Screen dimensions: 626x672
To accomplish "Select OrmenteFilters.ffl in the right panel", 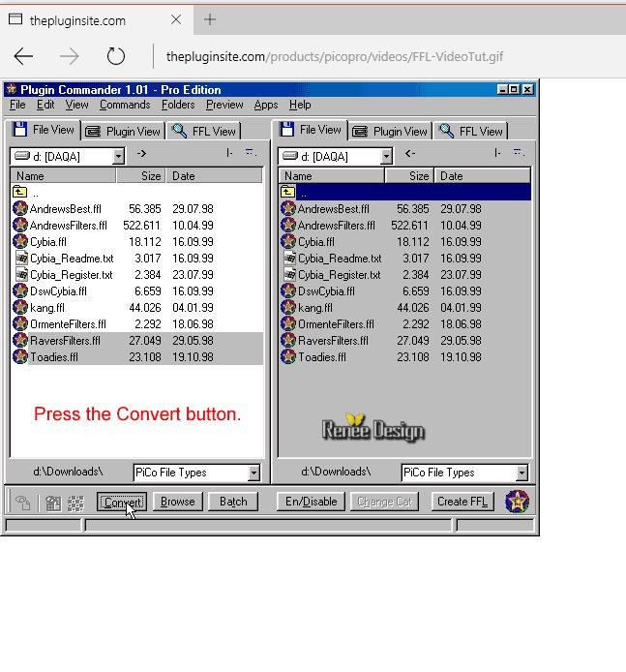I will click(x=404, y=324).
